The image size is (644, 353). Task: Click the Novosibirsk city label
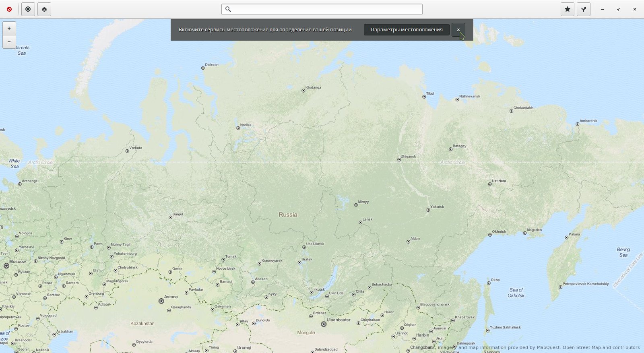pos(225,269)
